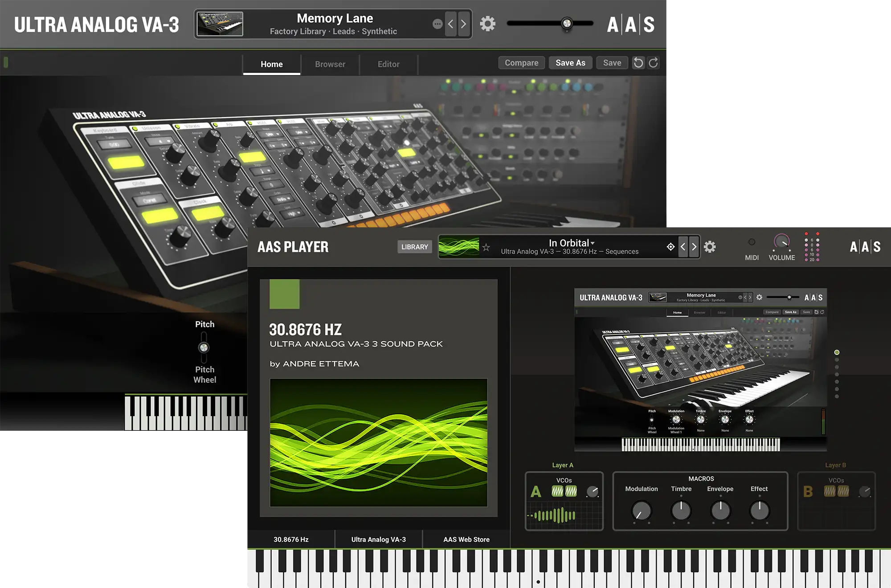Go to previous preset in Ultra Analog VA-3
Image resolution: width=891 pixels, height=588 pixels.
[x=450, y=24]
